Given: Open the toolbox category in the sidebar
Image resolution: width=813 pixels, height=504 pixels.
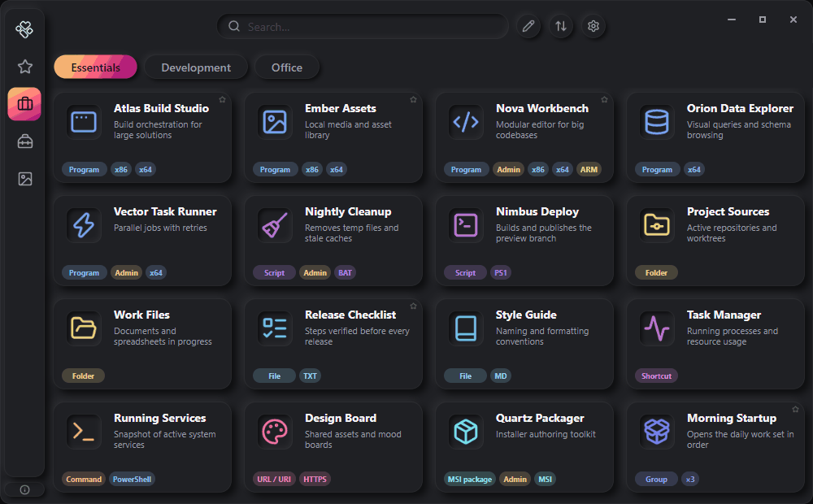Looking at the screenshot, I should tap(25, 141).
